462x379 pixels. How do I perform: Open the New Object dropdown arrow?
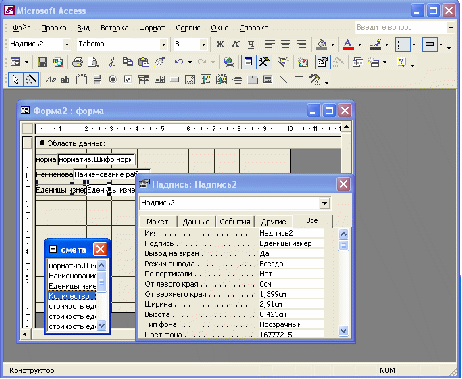(385, 62)
